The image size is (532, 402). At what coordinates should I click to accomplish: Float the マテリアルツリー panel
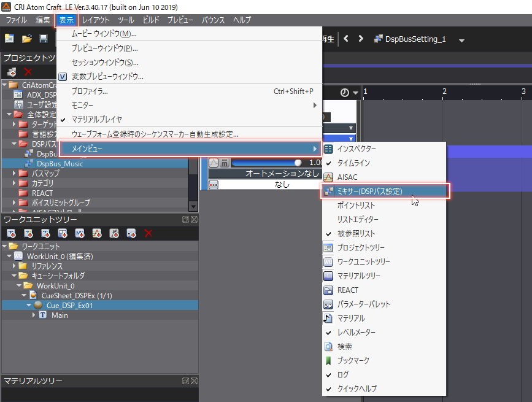[185, 381]
